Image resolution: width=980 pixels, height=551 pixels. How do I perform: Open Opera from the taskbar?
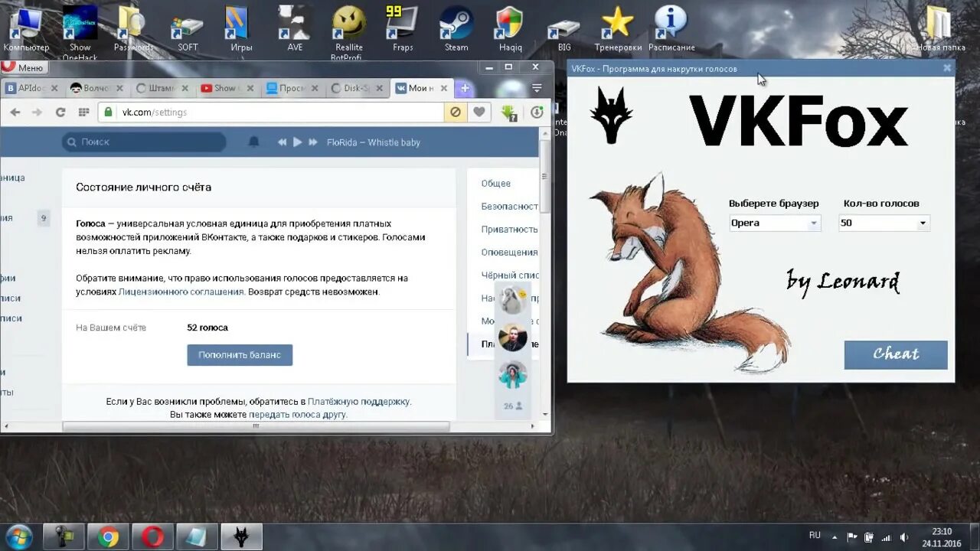152,537
